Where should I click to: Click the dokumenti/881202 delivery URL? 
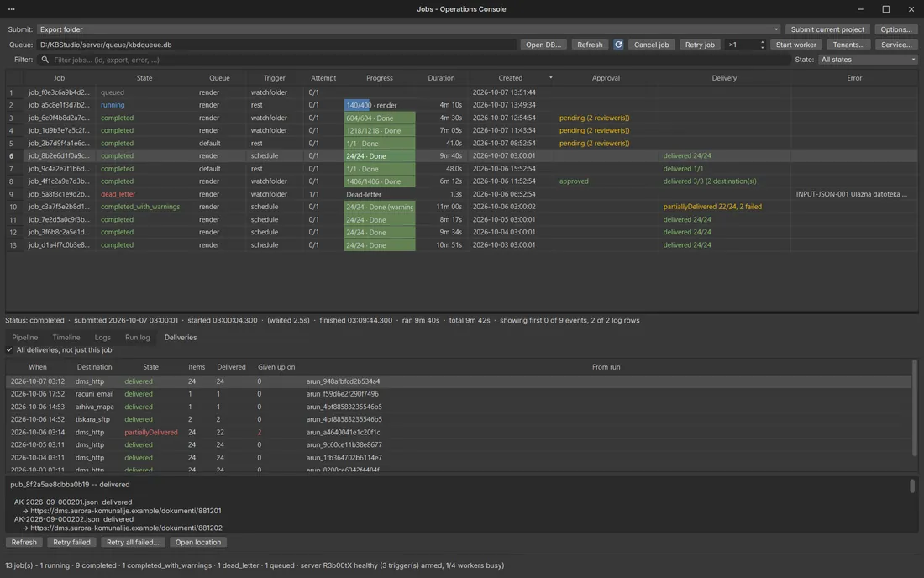tap(126, 528)
